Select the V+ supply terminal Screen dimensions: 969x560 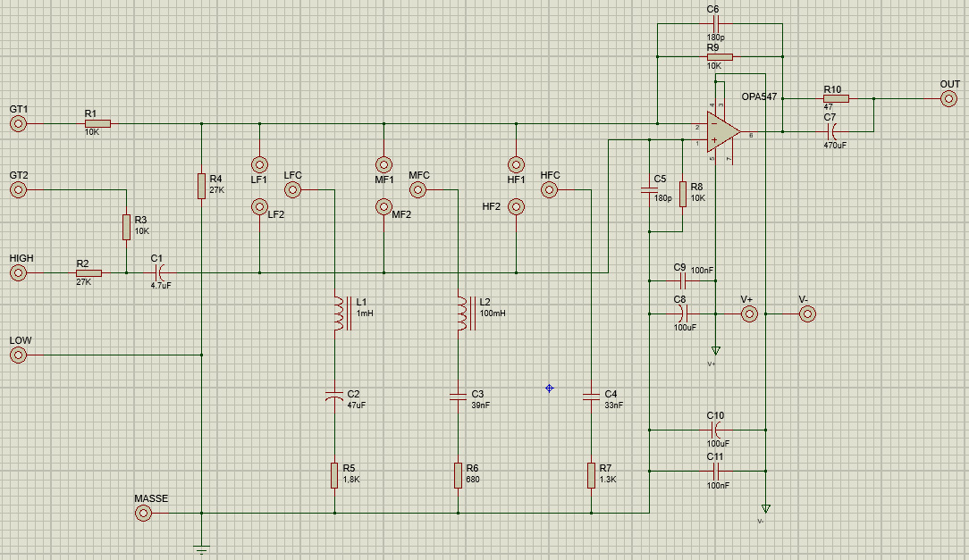point(749,314)
